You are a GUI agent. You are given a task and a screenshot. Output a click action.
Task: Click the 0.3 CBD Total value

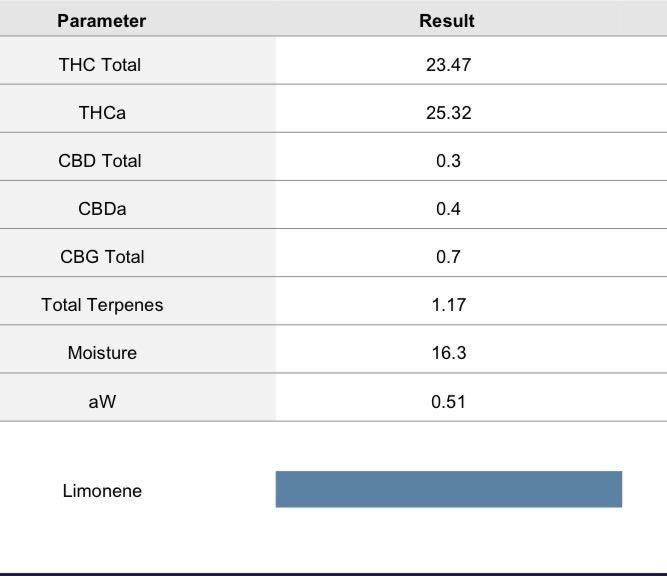(448, 161)
